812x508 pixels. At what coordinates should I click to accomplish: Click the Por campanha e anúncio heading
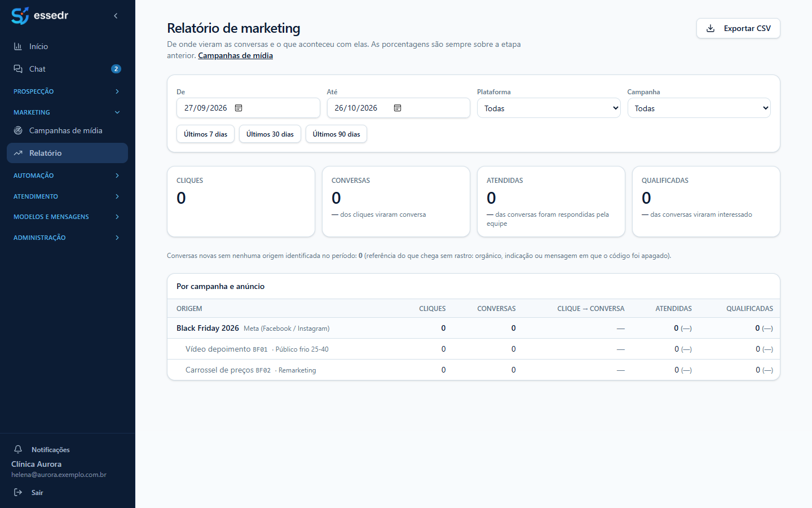click(x=220, y=286)
